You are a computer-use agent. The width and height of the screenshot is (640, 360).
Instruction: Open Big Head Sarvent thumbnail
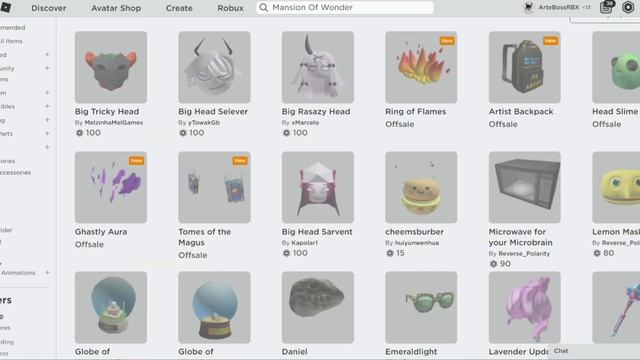click(x=318, y=187)
